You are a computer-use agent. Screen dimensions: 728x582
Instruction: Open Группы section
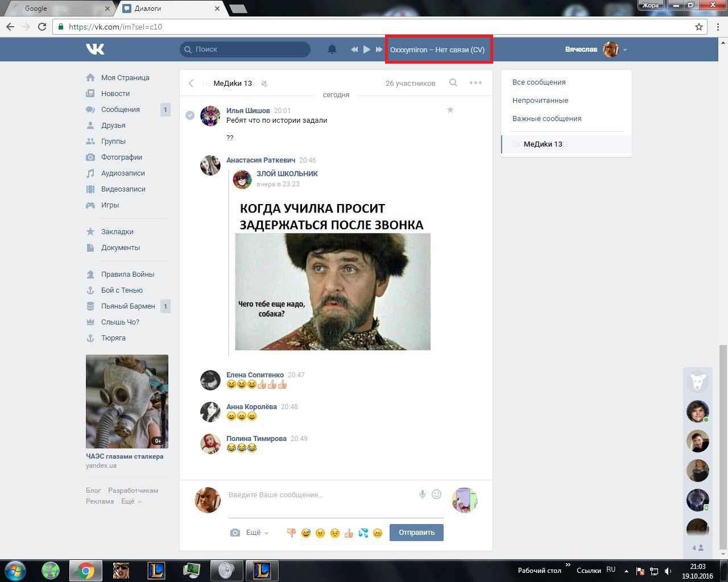[x=113, y=141]
